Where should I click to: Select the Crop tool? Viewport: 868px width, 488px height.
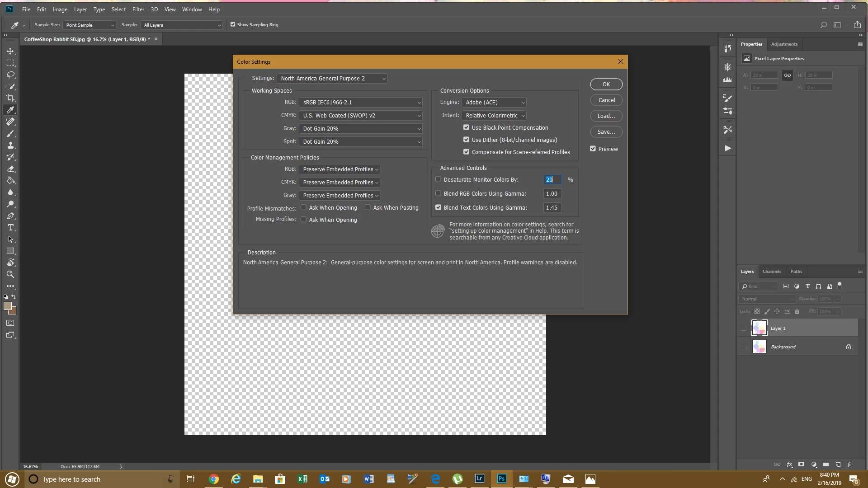pyautogui.click(x=10, y=98)
